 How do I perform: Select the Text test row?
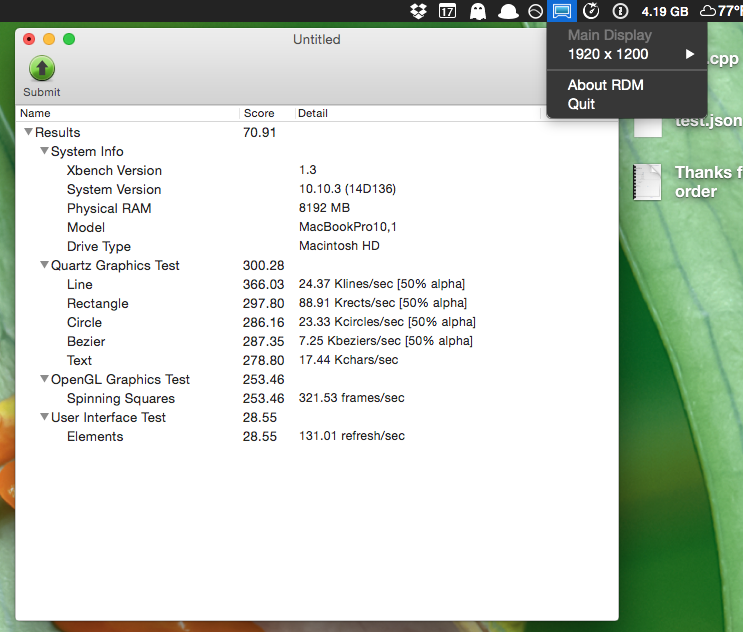[x=317, y=360]
